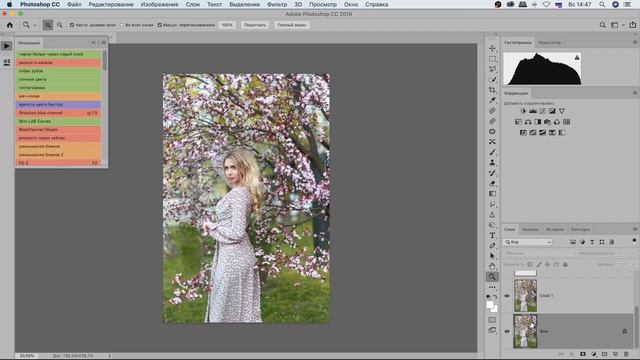Toggle the type layers filter icon
The height and width of the screenshot is (360, 640).
[592, 242]
